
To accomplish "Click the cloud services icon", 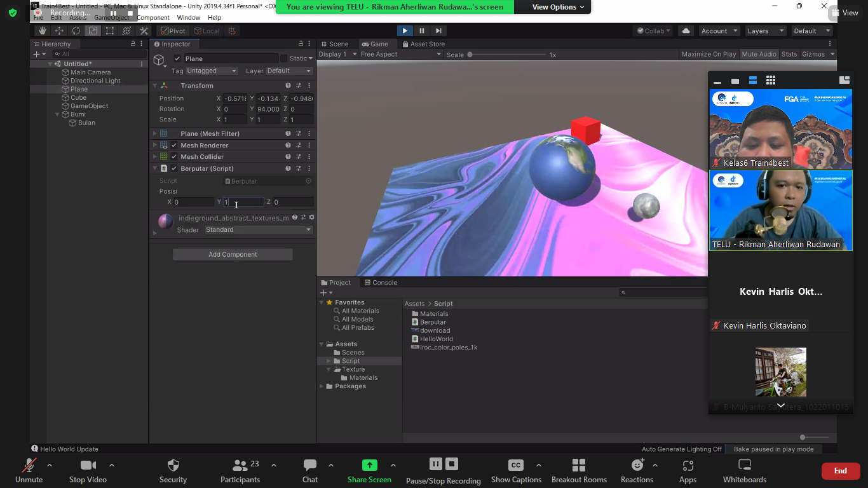I will [686, 30].
